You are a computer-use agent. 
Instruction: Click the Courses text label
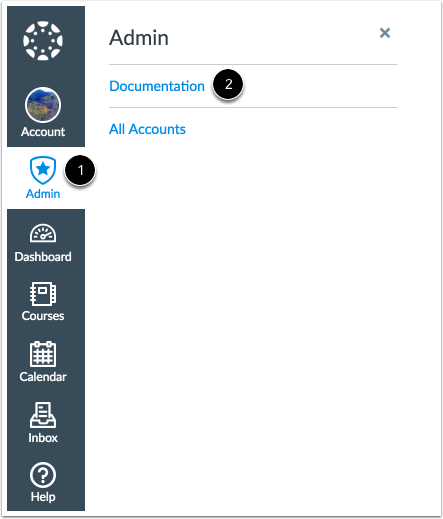pos(43,316)
